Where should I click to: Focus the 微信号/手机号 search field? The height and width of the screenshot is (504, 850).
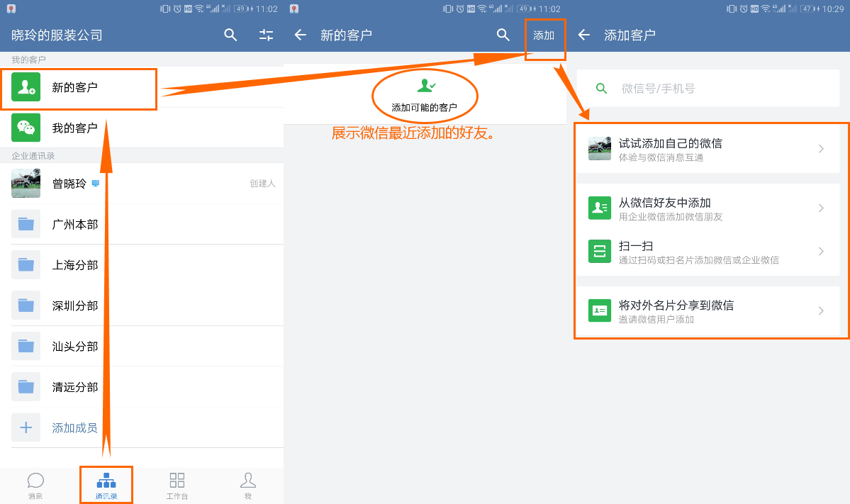pos(708,89)
